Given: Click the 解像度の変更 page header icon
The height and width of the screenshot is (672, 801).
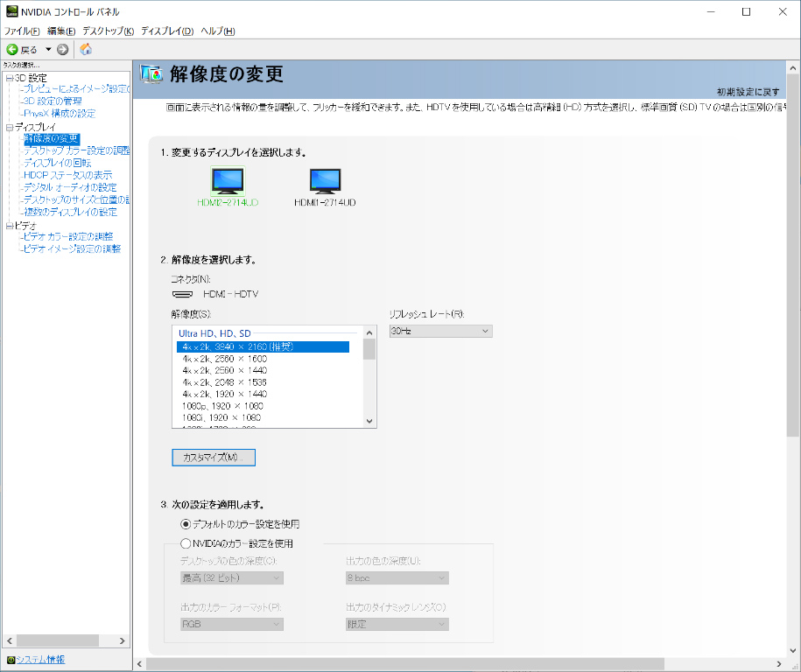Looking at the screenshot, I should [151, 74].
